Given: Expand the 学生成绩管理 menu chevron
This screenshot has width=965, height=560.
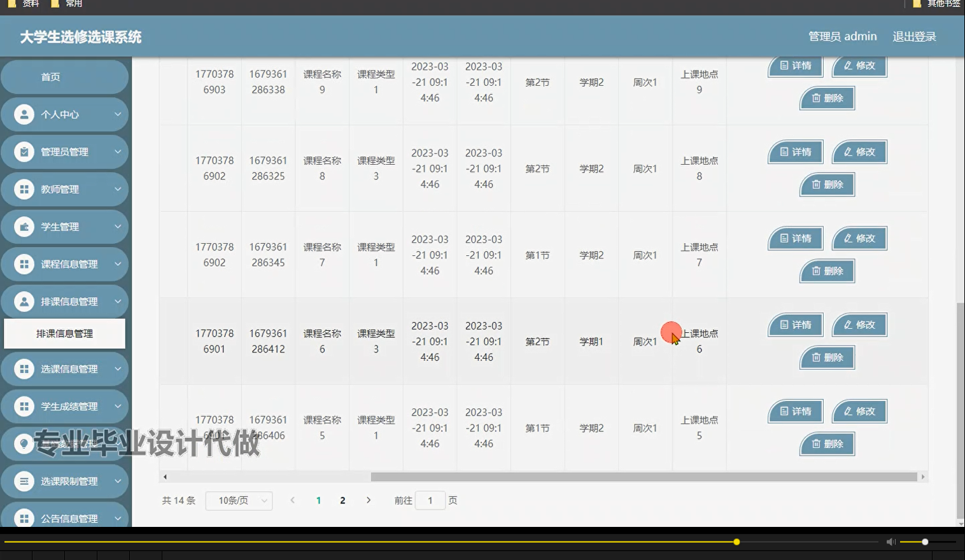Looking at the screenshot, I should pos(118,407).
